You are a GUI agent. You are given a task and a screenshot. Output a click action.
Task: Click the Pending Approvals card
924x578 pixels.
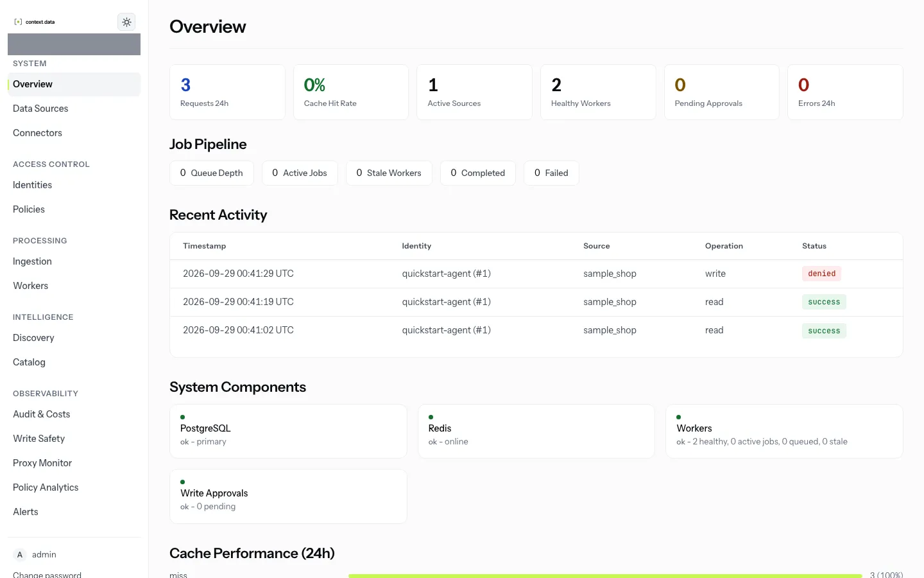(x=722, y=92)
